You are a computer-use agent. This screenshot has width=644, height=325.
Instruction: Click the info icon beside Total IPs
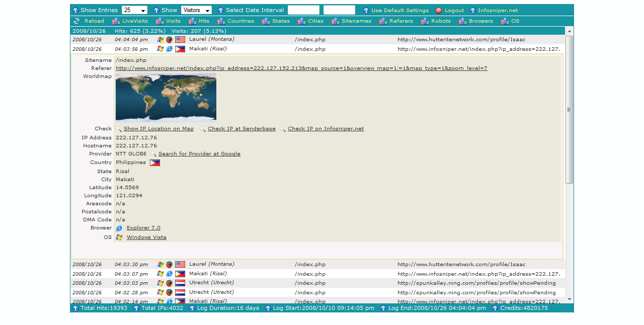click(136, 308)
